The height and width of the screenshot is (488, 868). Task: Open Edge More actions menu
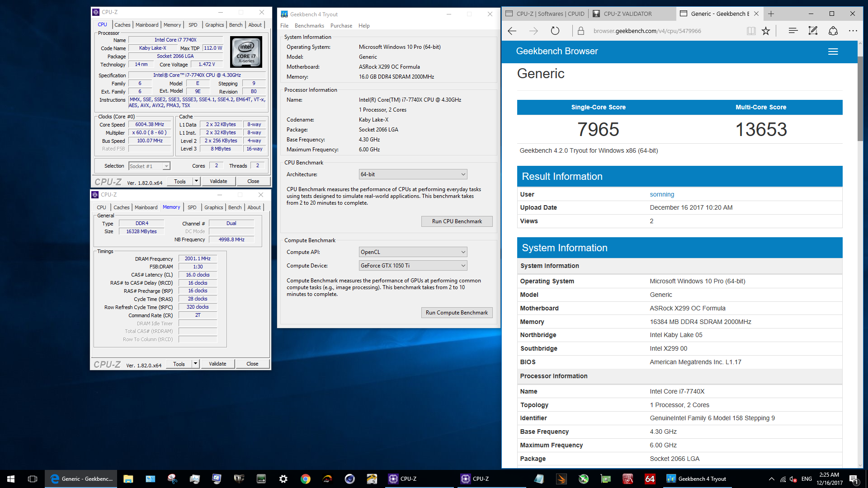[853, 31]
